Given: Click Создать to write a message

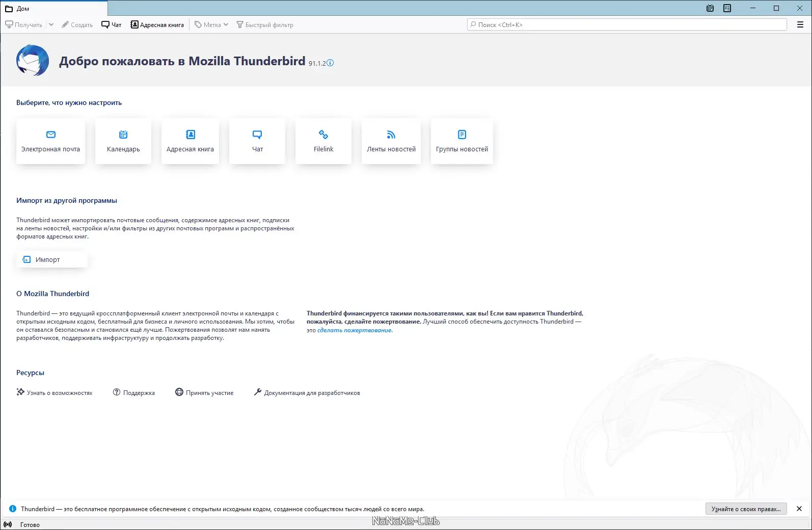Looking at the screenshot, I should click(77, 24).
